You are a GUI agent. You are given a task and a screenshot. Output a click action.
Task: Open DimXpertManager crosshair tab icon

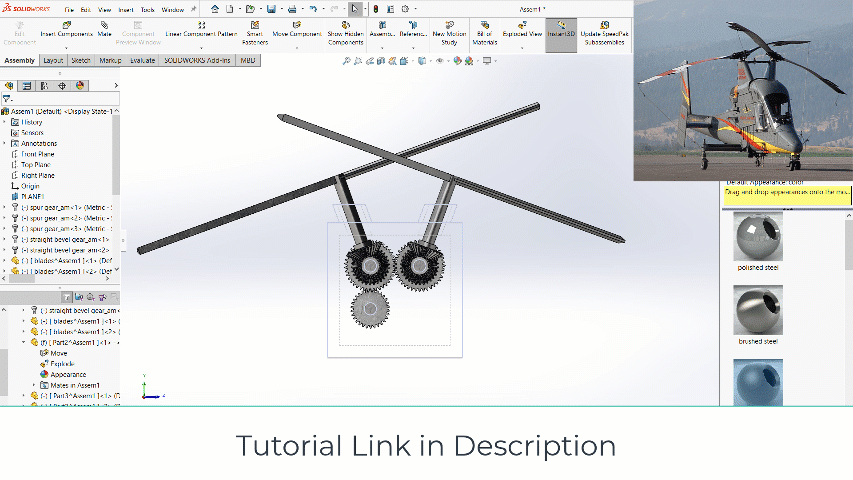point(62,85)
